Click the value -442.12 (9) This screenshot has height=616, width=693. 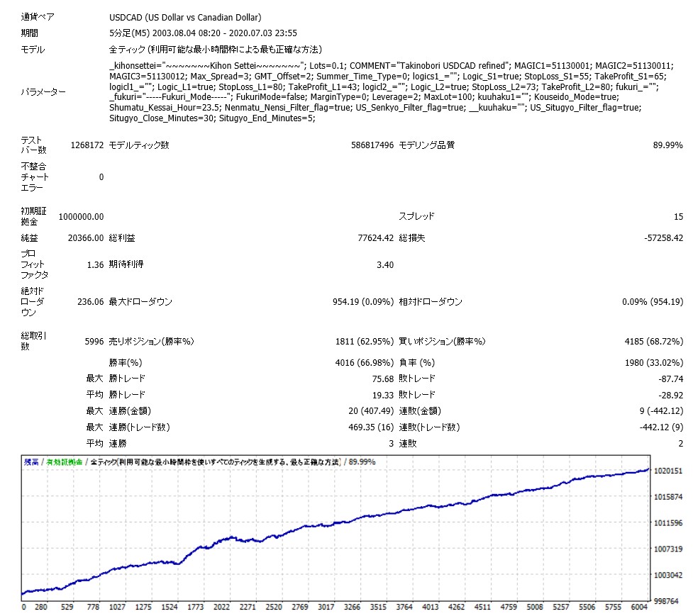pos(661,427)
